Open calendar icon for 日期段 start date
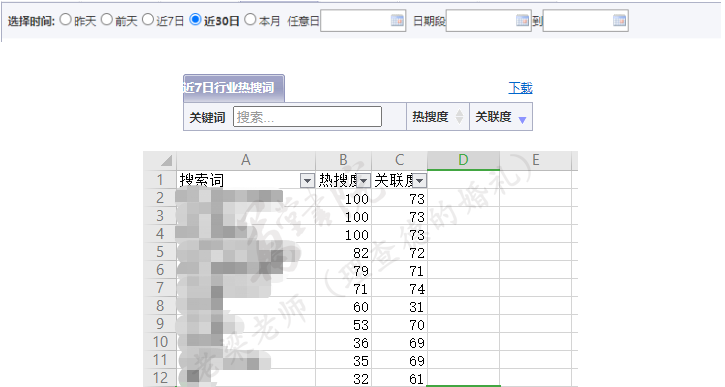This screenshot has height=387, width=725. point(522,20)
